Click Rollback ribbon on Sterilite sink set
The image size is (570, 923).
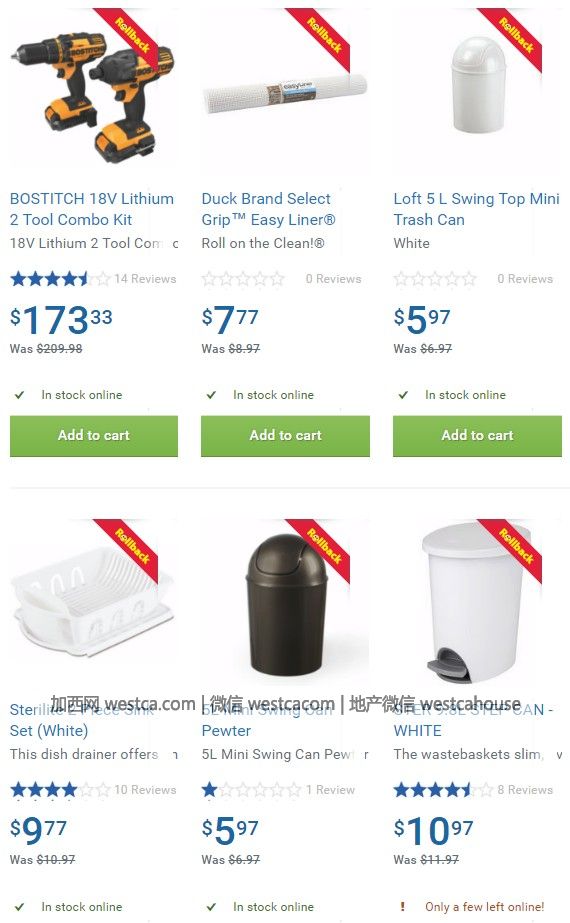133,547
